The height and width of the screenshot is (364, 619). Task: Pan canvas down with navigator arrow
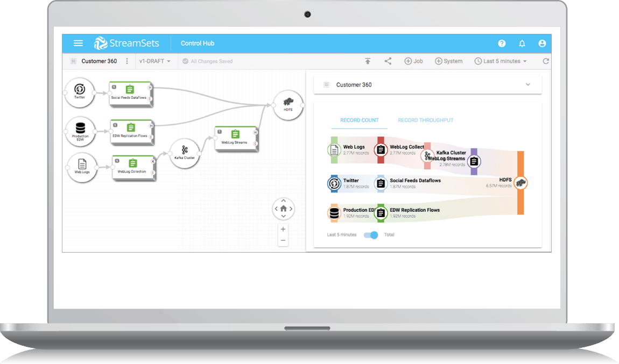coord(284,216)
